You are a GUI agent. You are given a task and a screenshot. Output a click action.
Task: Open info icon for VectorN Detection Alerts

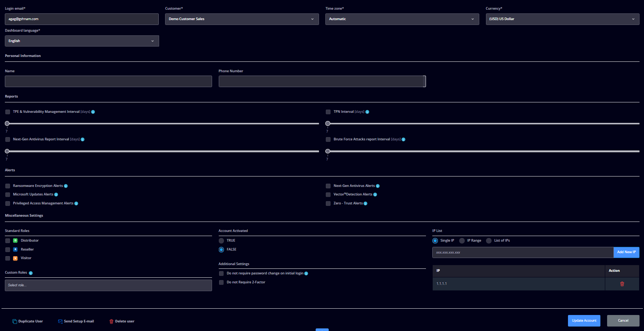(x=375, y=194)
